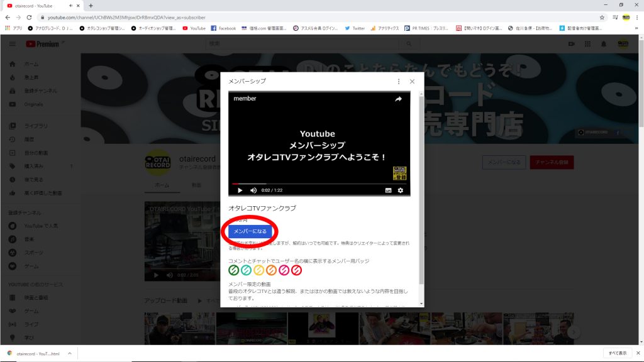Open a new browser tab
The width and height of the screenshot is (644, 362).
point(91,6)
